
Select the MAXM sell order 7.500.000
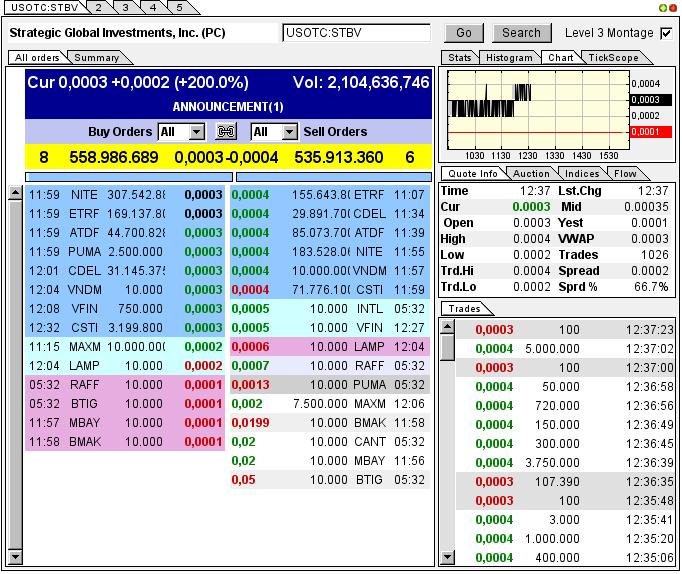point(330,404)
